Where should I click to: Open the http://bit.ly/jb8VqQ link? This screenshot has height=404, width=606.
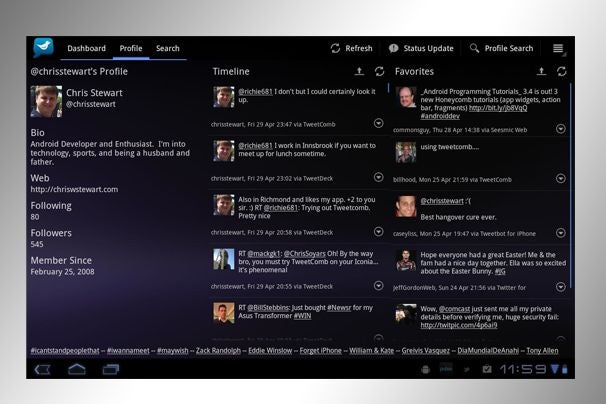pos(498,108)
